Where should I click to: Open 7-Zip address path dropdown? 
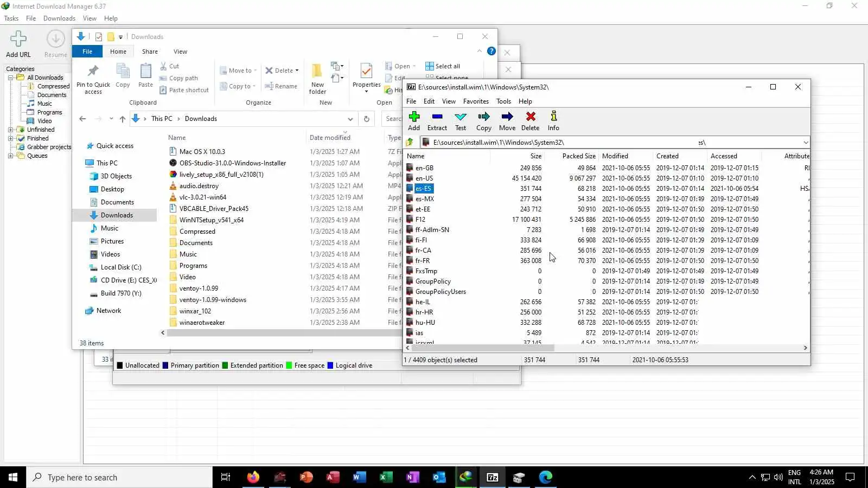click(x=806, y=142)
